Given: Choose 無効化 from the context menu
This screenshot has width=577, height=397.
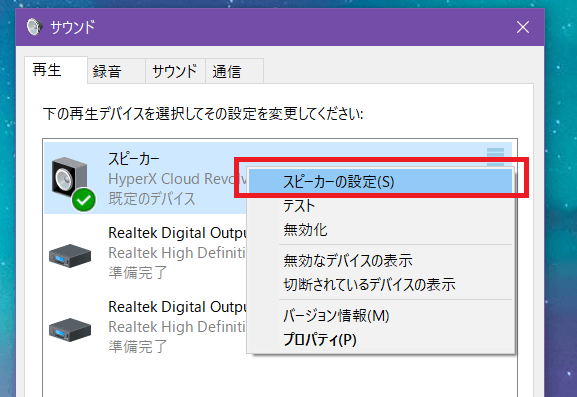Looking at the screenshot, I should pos(380,230).
